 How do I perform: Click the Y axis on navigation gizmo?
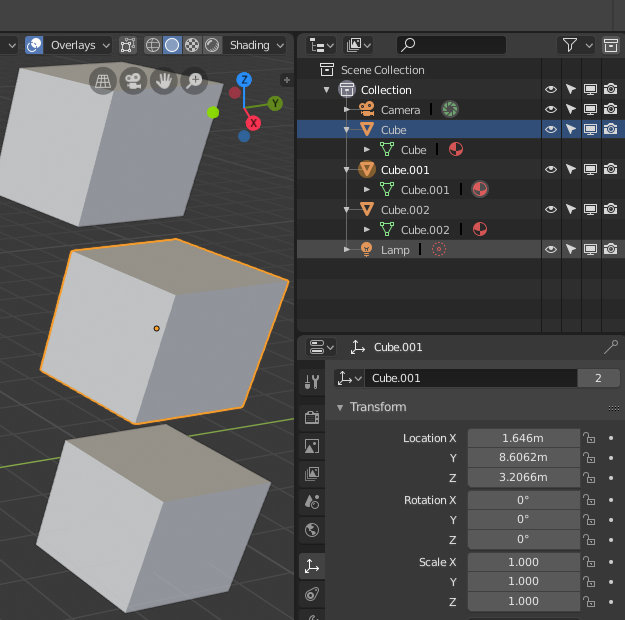(275, 104)
